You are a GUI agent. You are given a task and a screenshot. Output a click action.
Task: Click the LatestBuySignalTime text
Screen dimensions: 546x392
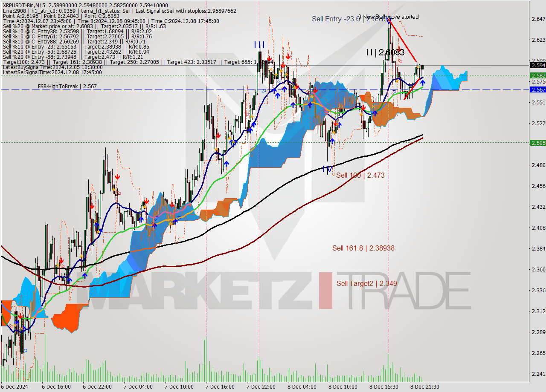(x=52, y=67)
